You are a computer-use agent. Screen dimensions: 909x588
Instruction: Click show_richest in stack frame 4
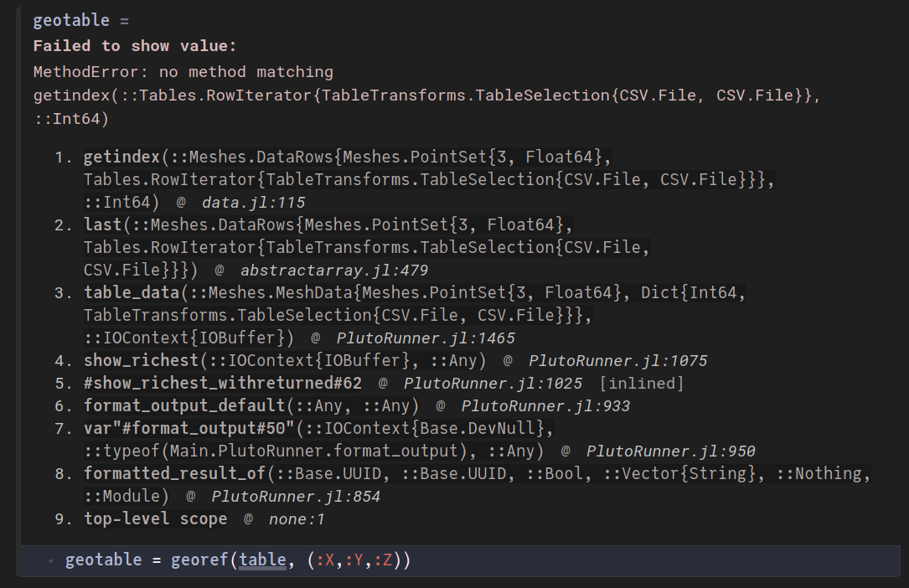pos(141,360)
